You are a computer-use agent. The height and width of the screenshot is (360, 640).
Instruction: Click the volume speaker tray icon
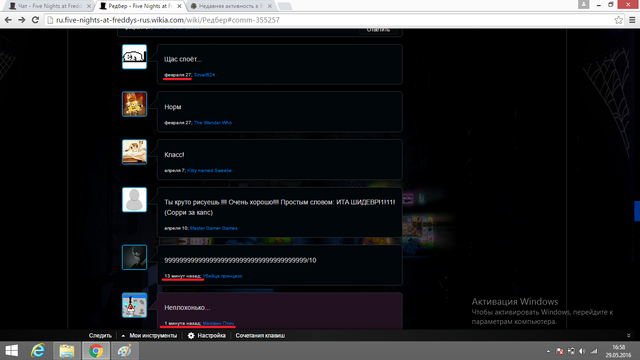tap(582, 351)
